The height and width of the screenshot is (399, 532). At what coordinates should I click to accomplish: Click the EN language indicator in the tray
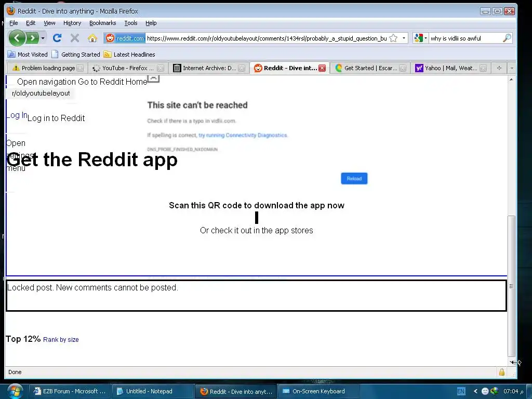(461, 391)
